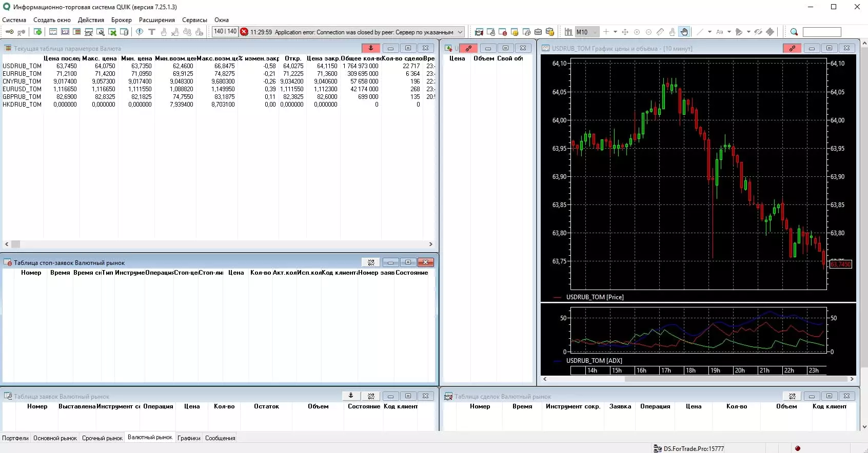
Task: Switch to the Срочный рынок tab
Action: tap(102, 438)
